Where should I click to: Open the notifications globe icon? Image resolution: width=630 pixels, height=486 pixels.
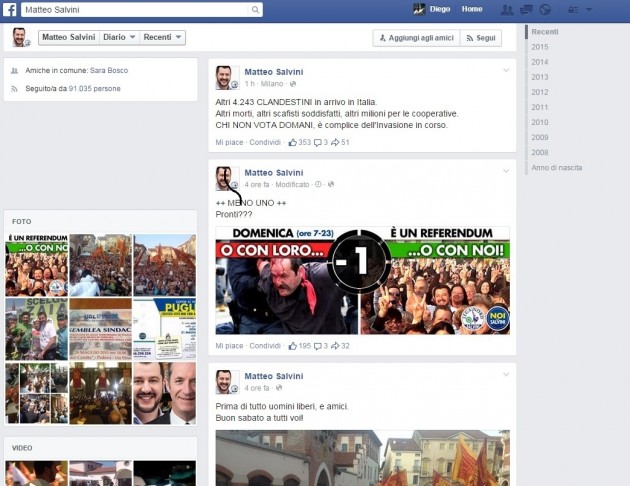tap(547, 10)
